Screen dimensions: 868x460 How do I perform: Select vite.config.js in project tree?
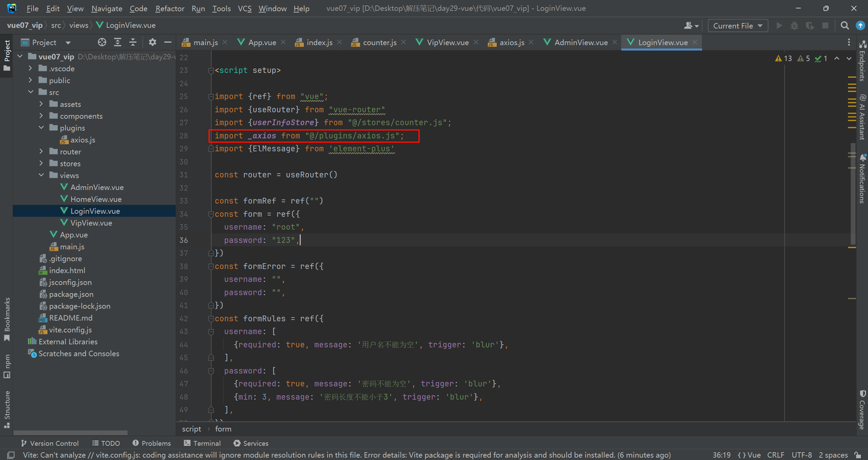tap(71, 330)
